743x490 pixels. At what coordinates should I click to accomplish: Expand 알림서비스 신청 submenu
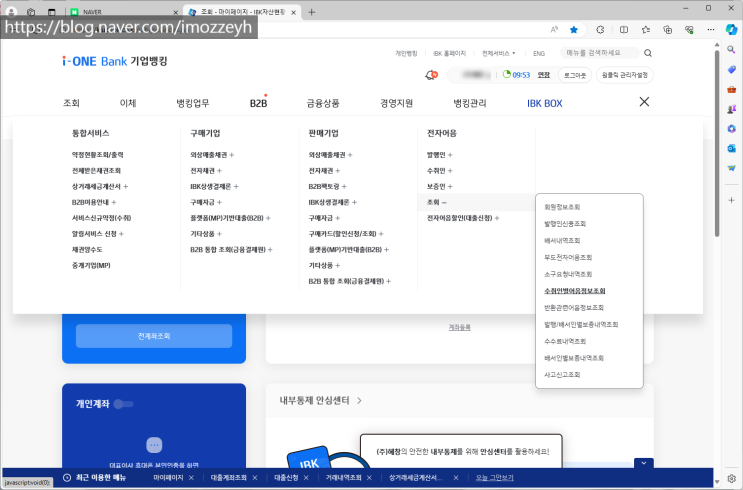(x=121, y=234)
